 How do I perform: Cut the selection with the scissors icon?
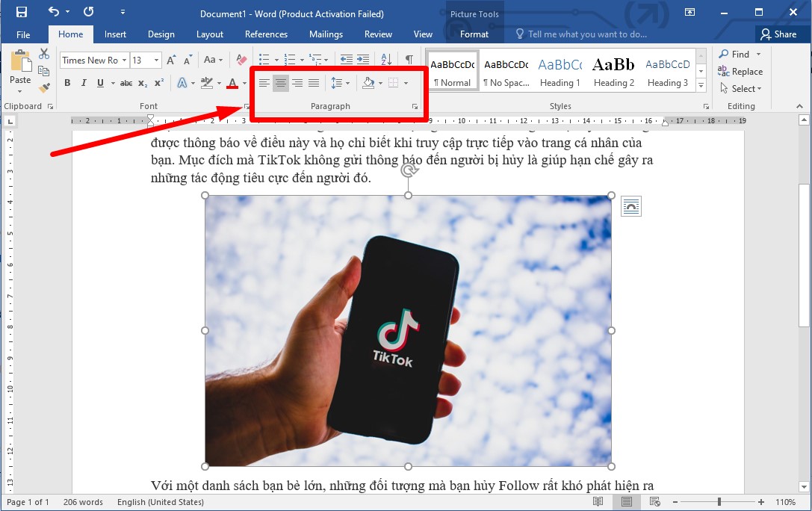click(44, 54)
